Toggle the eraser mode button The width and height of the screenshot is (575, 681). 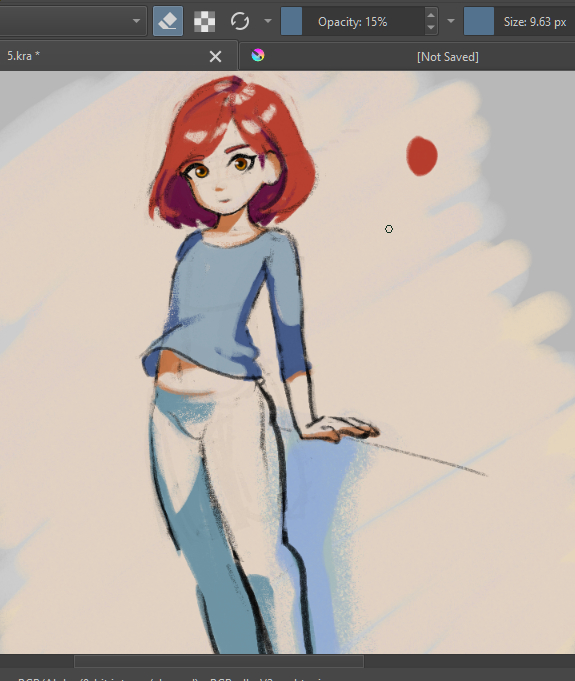(x=168, y=21)
